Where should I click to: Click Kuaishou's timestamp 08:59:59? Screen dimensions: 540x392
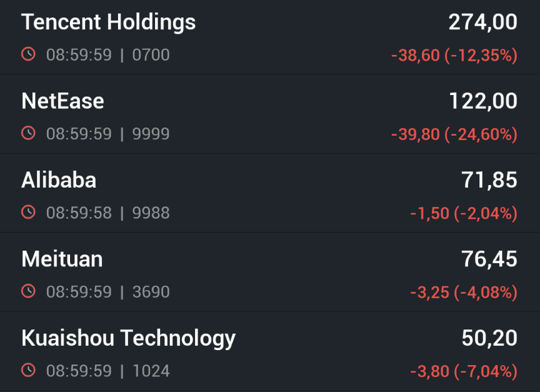(x=79, y=371)
